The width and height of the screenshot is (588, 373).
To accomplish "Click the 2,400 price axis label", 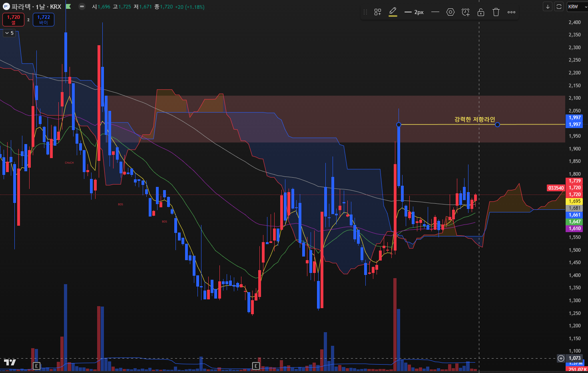I will coord(574,22).
